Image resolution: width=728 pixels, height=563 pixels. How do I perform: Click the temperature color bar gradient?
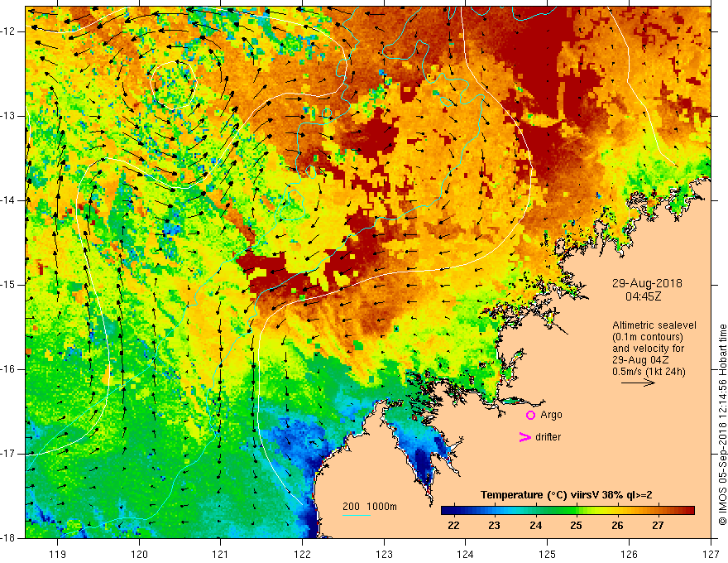click(x=568, y=511)
